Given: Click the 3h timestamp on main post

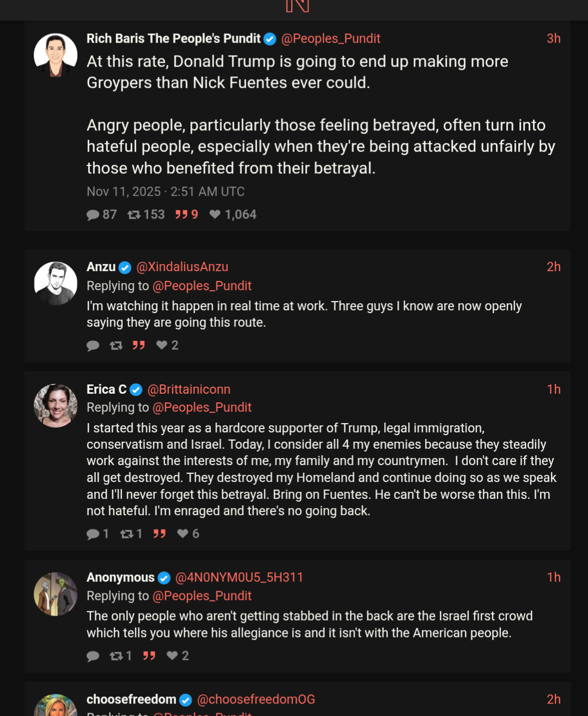Looking at the screenshot, I should (x=554, y=39).
